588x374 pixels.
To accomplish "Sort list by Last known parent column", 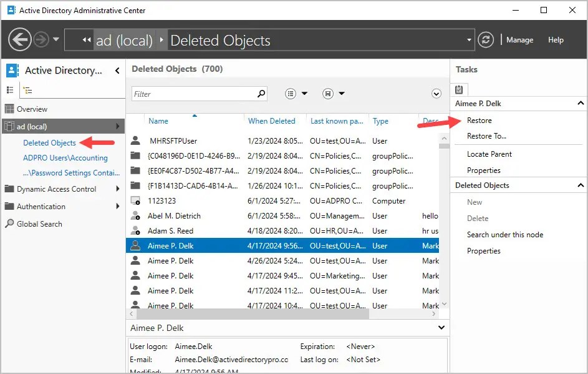I will (x=337, y=121).
